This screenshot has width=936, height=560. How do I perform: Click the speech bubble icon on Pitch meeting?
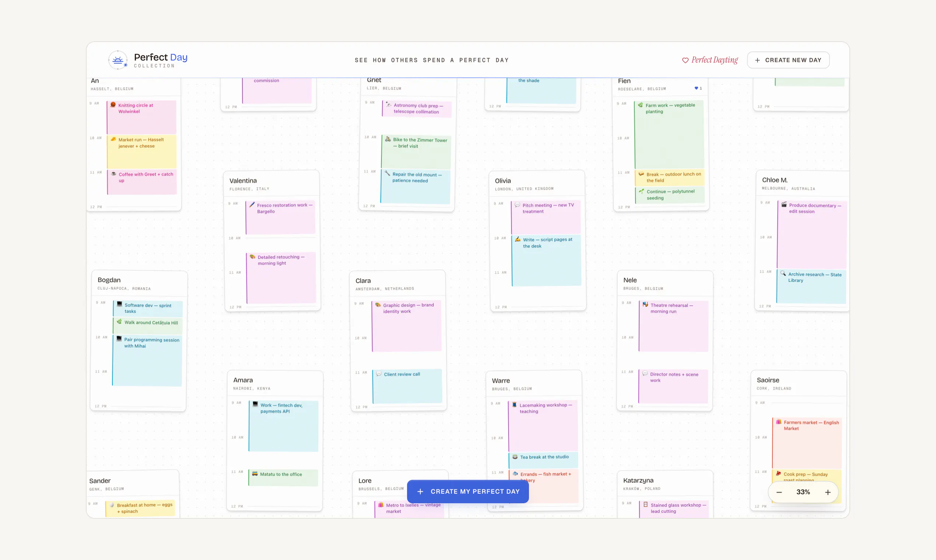[517, 205]
